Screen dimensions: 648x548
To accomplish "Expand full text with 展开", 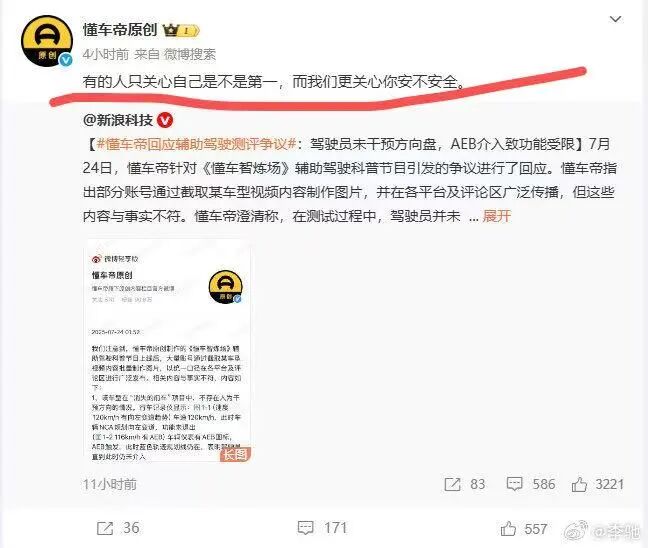I will (x=497, y=216).
